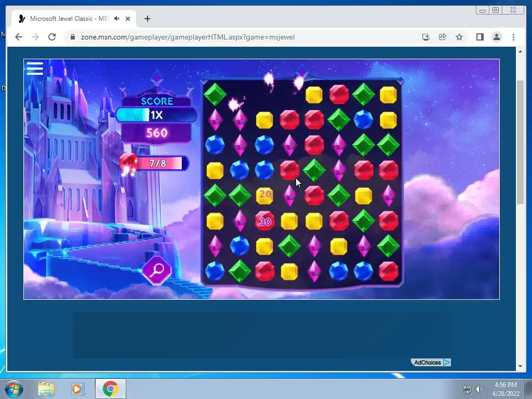The image size is (532, 399).
Task: Click the page scrollbar down arrow
Action: pos(521,366)
